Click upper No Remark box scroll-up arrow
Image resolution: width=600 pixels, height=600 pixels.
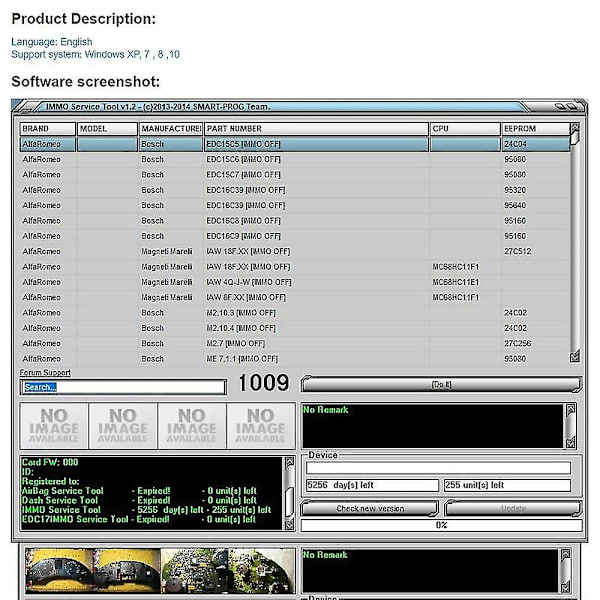coord(571,410)
